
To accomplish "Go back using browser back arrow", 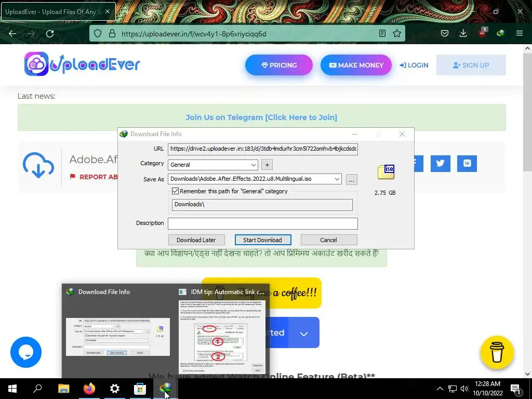I will (x=12, y=34).
